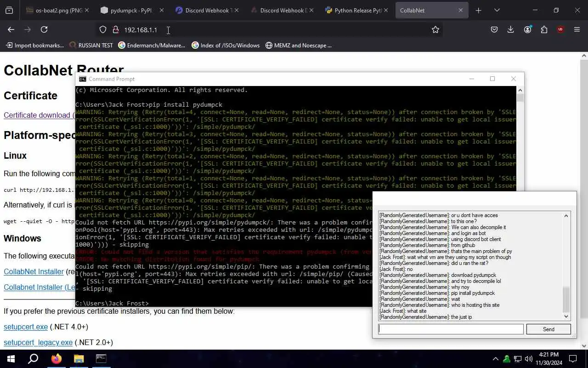Open Import bookmarks item
Screen dimensions: 588x368
coord(35,45)
